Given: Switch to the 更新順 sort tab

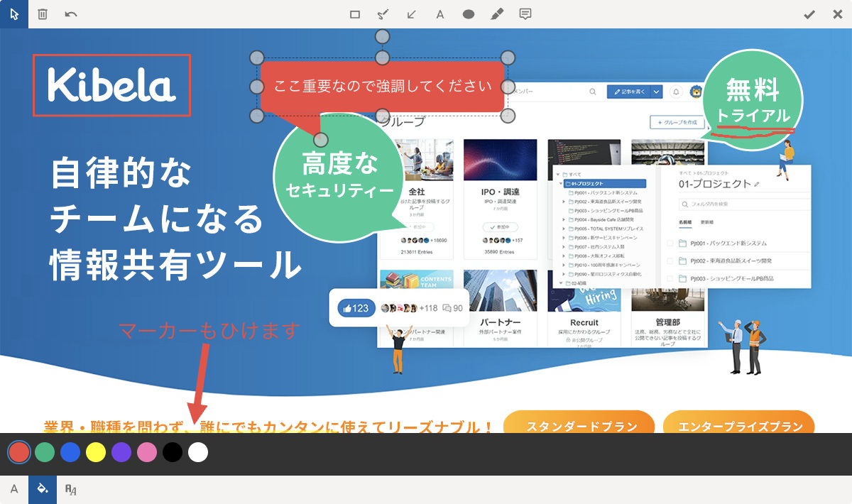Looking at the screenshot, I should (x=707, y=222).
